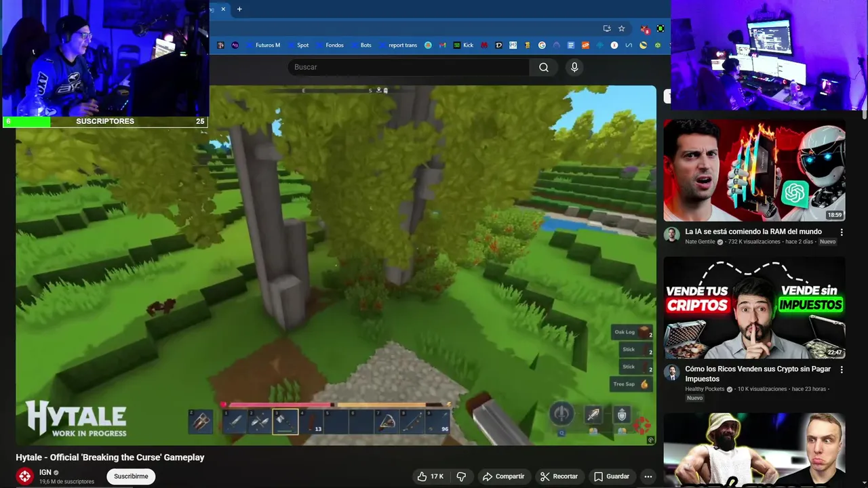Bookmark this page with the star icon
This screenshot has width=868, height=488.
click(622, 28)
